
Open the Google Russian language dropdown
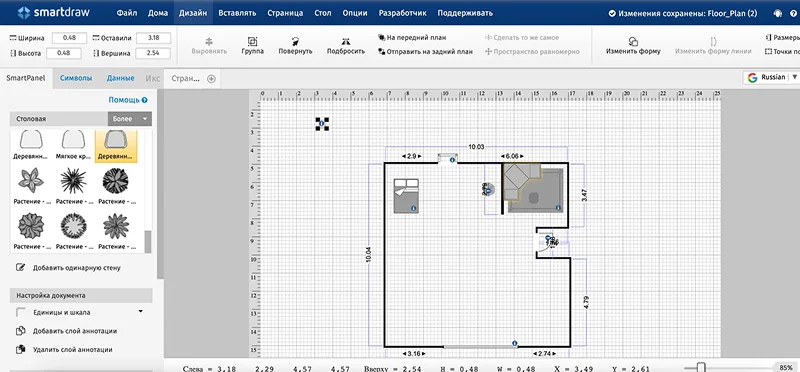[772, 77]
